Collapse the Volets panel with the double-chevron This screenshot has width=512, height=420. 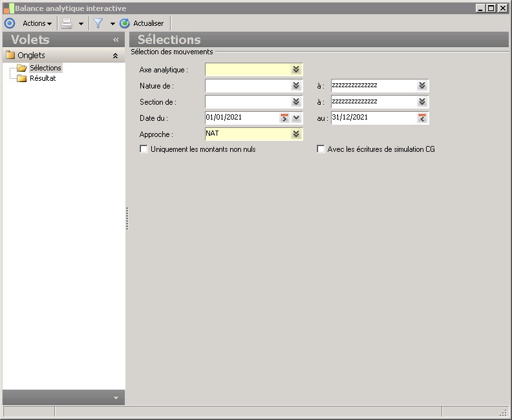[116, 40]
